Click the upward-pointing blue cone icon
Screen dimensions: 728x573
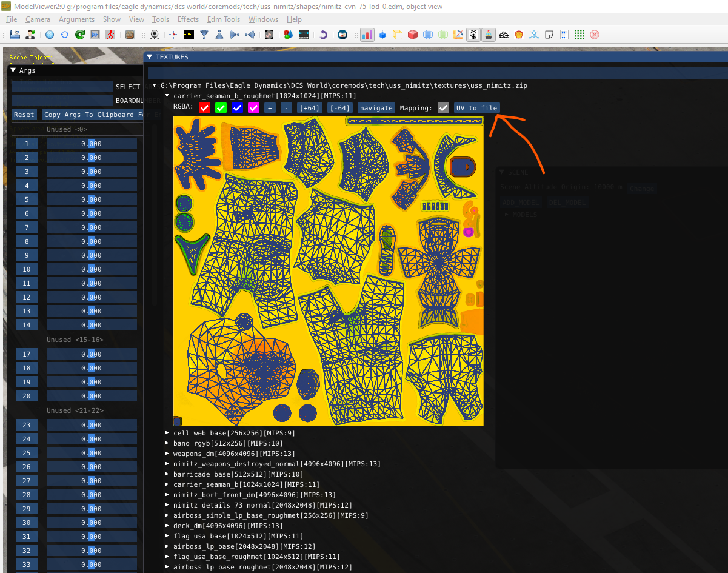[219, 35]
